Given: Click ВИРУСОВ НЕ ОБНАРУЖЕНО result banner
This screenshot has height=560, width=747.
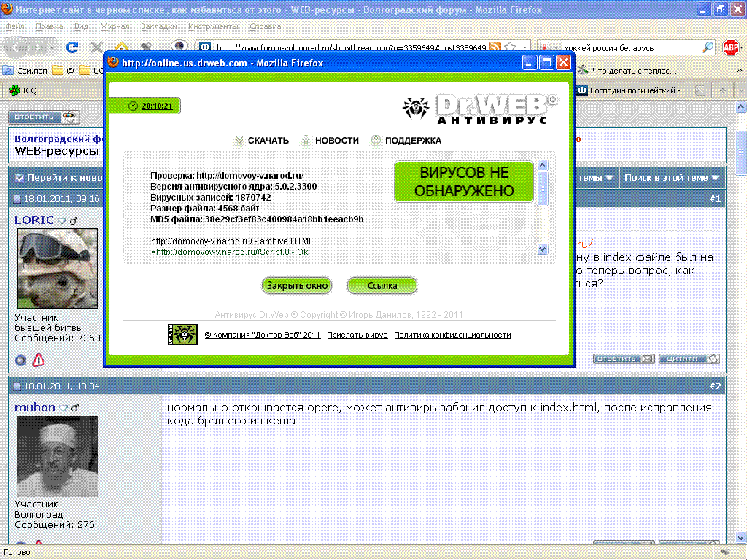Looking at the screenshot, I should [x=464, y=182].
